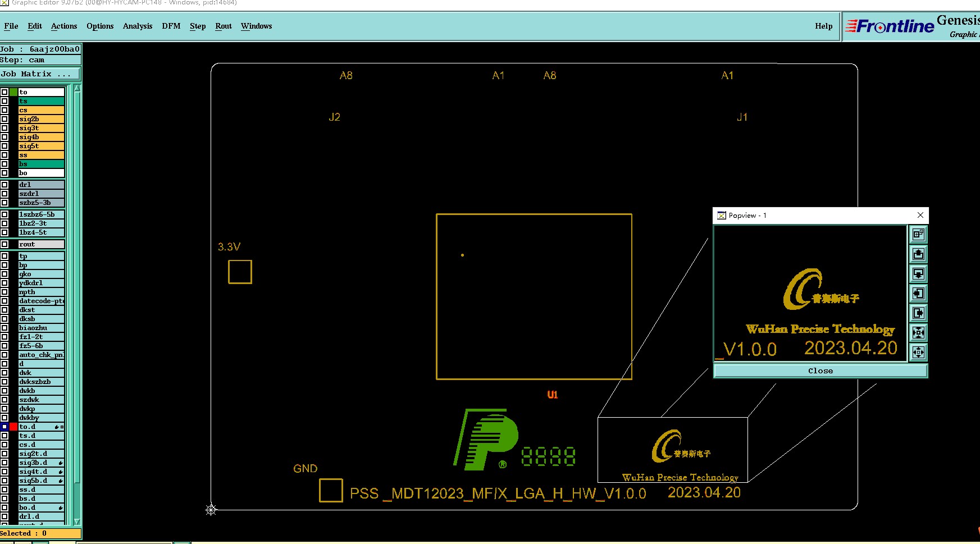Select the 'fz1-2t' layer row

pyautogui.click(x=42, y=337)
